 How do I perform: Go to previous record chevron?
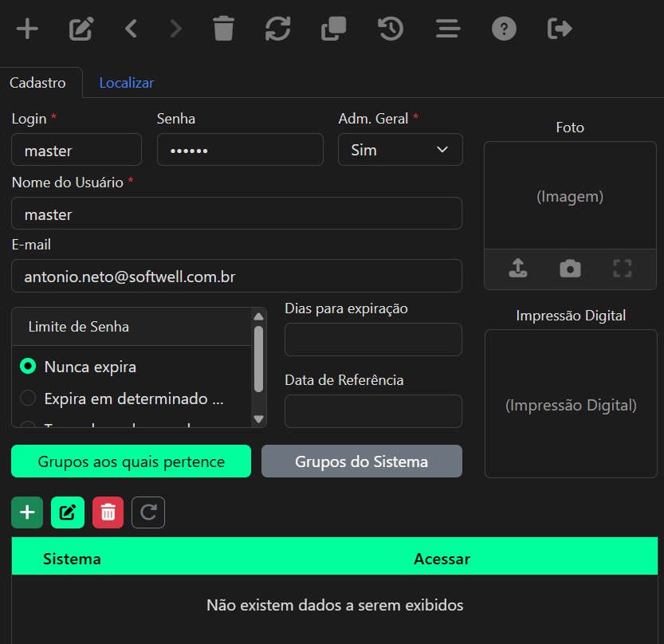point(132,29)
